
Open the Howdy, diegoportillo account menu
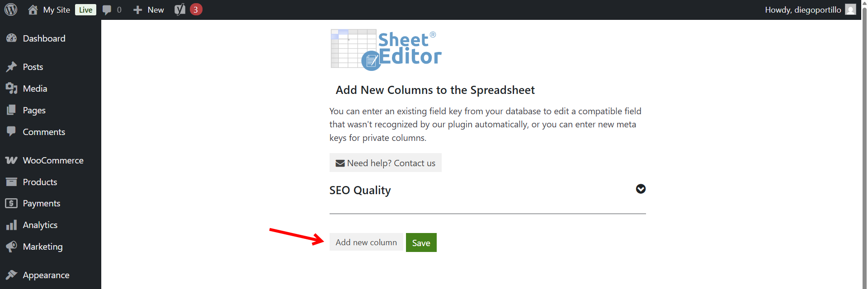pyautogui.click(x=803, y=10)
